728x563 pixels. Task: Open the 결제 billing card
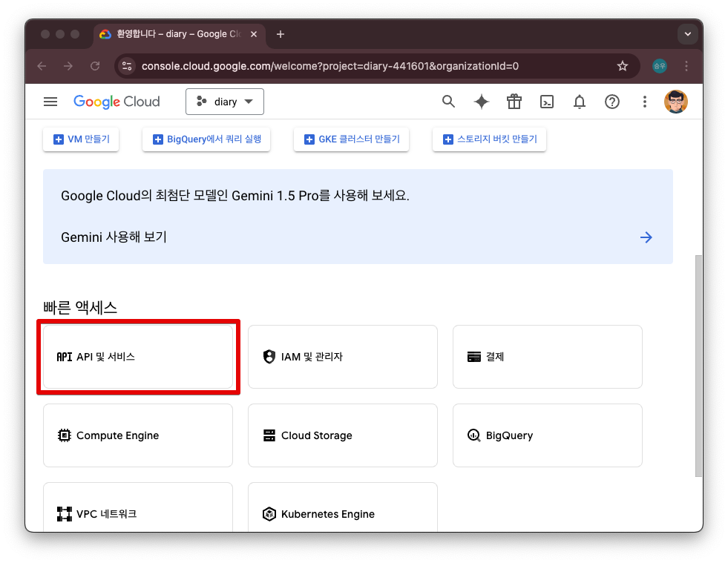tap(548, 357)
